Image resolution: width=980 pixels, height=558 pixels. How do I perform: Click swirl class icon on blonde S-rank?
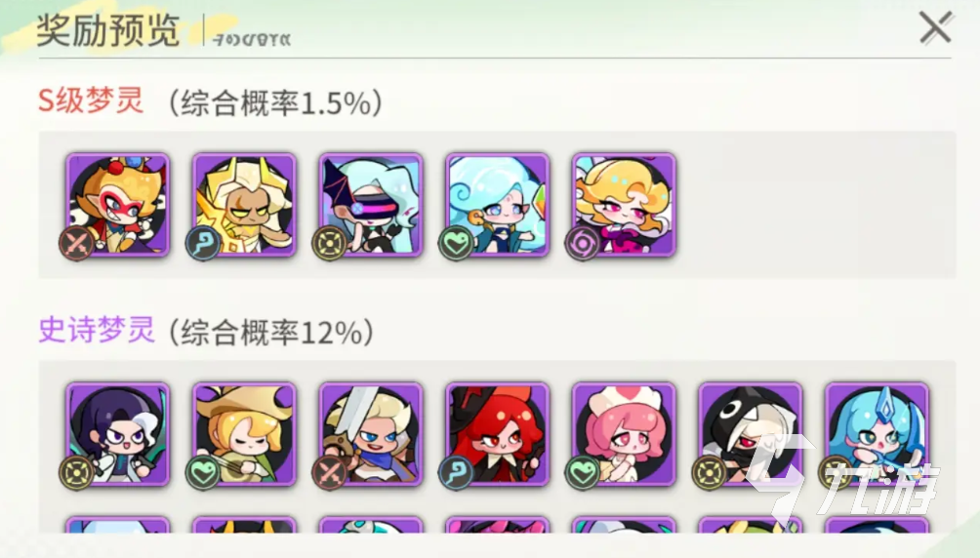[583, 243]
